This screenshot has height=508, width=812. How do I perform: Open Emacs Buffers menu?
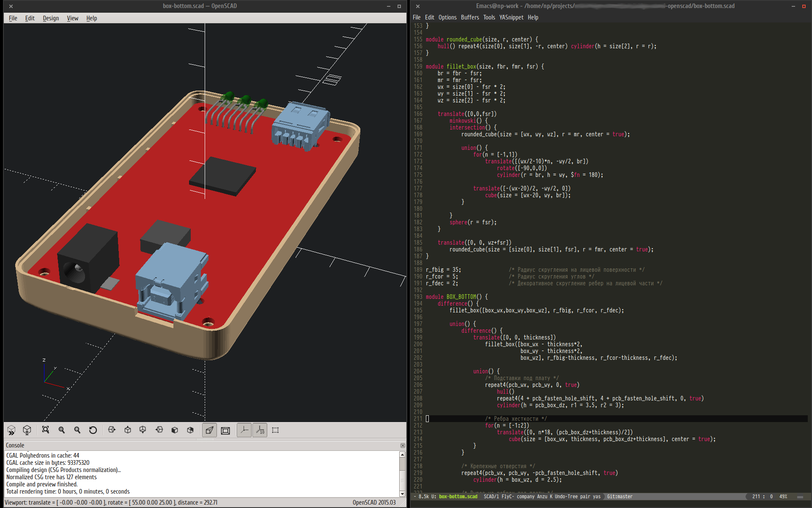coord(470,17)
